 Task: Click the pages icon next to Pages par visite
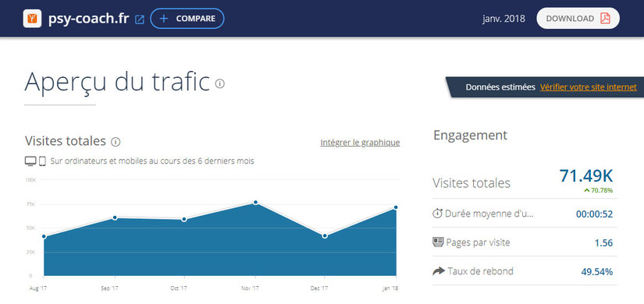tap(438, 242)
